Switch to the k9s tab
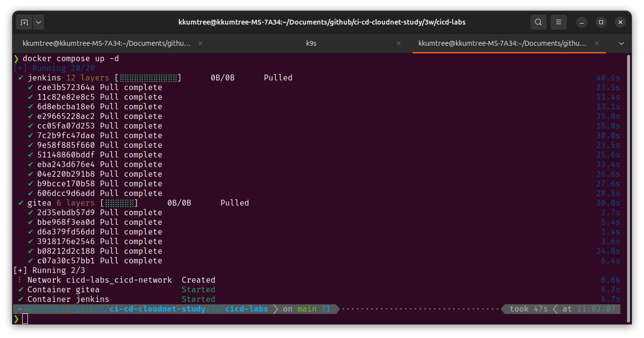The height and width of the screenshot is (338, 644). coord(311,43)
